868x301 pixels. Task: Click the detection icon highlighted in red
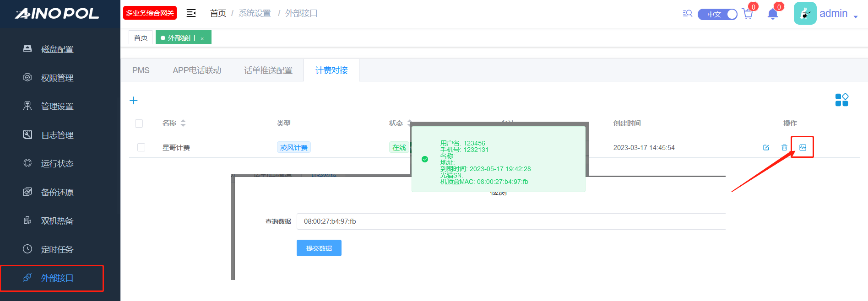click(x=803, y=147)
